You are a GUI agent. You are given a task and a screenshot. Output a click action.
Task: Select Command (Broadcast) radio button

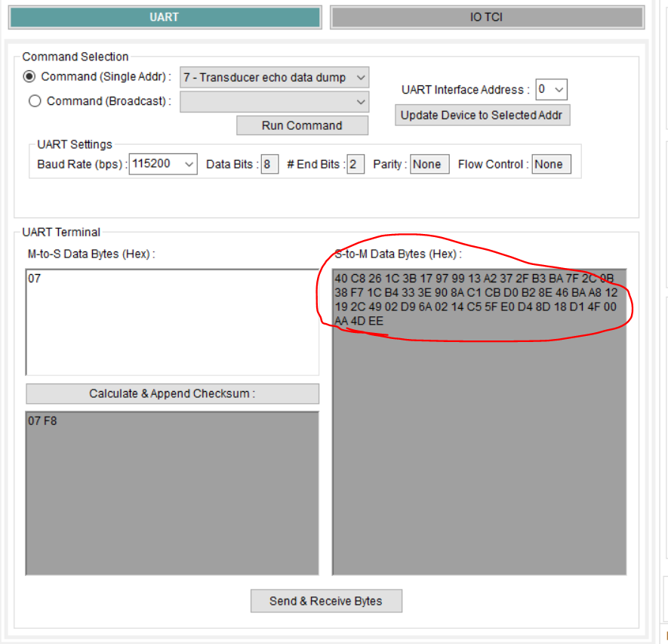[x=35, y=101]
